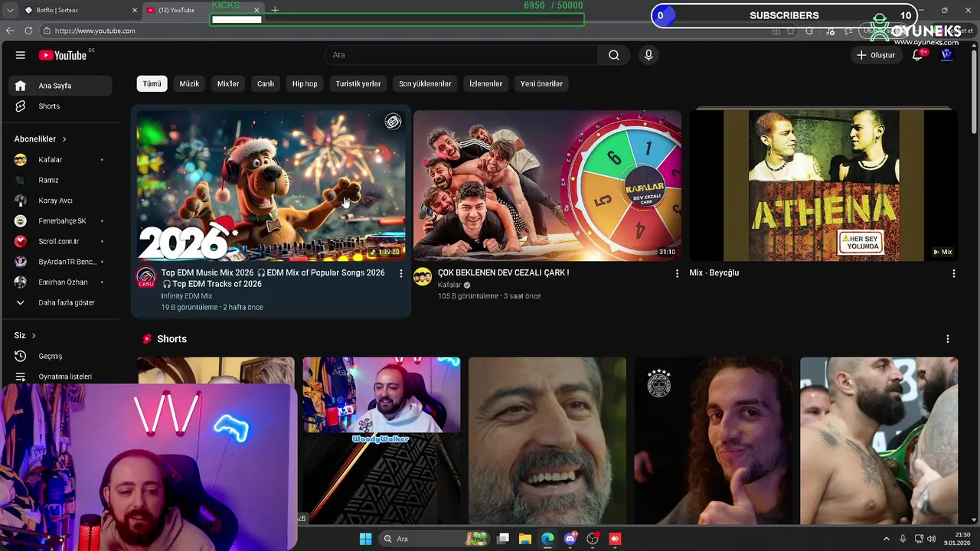Expand the Siz section arrow
The image size is (980, 551).
[x=34, y=335]
